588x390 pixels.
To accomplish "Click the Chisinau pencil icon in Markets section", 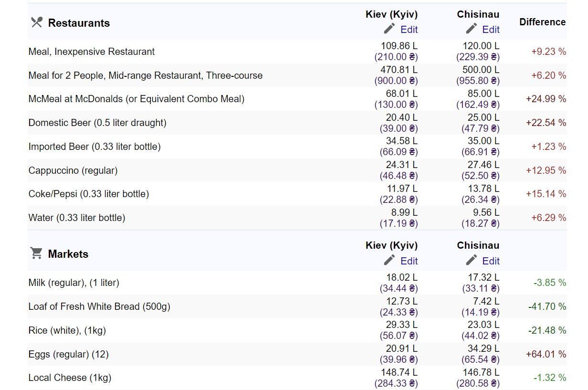I will (x=472, y=260).
